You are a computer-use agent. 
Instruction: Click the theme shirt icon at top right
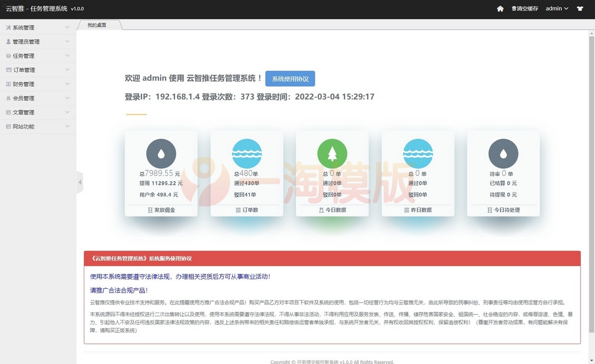click(581, 8)
